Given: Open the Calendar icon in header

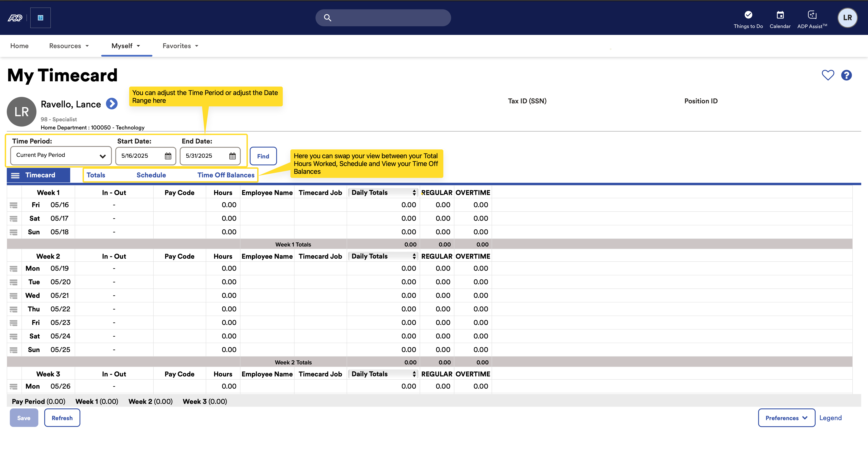Looking at the screenshot, I should [780, 15].
